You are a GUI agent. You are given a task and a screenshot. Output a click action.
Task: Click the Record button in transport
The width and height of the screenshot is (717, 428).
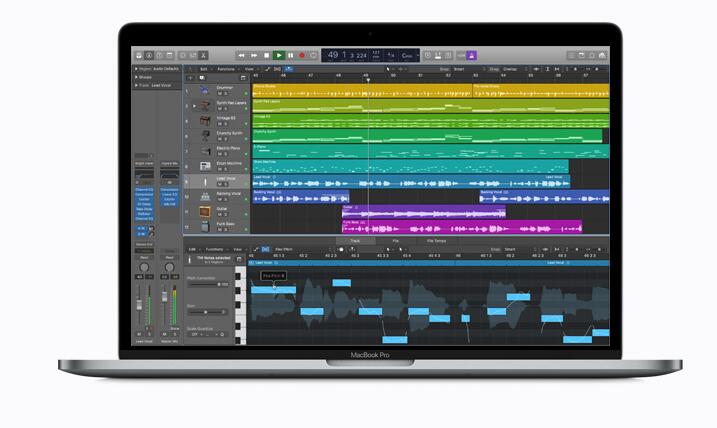(x=302, y=55)
